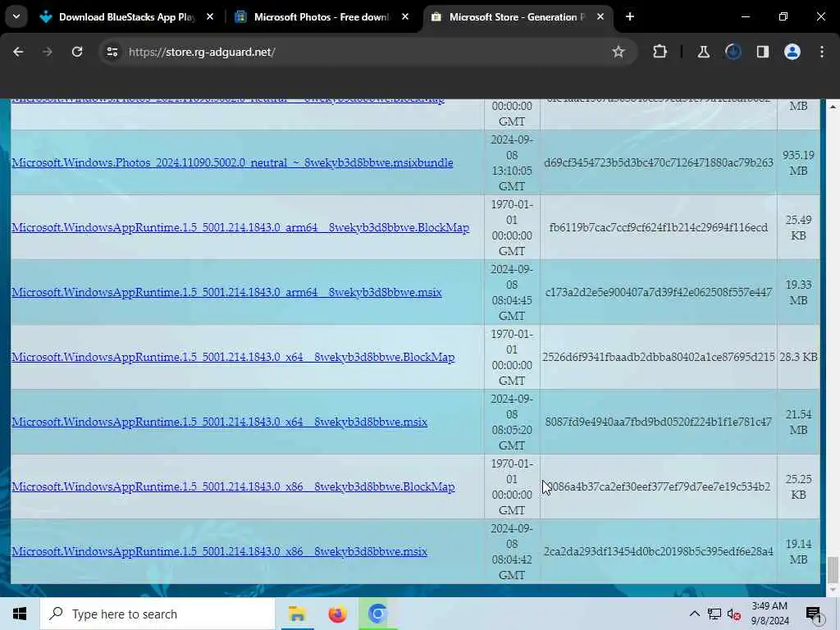Image resolution: width=840 pixels, height=630 pixels.
Task: Open the muted volume tray icon
Action: 734,614
